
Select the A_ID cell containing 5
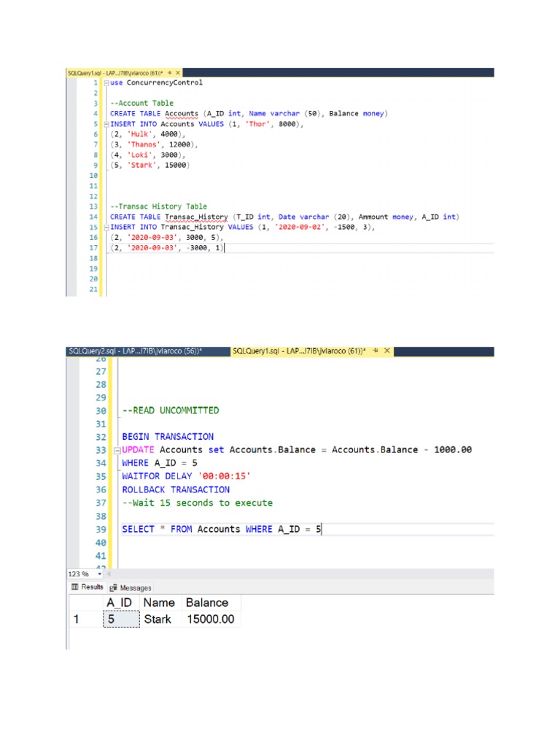pyautogui.click(x=122, y=619)
